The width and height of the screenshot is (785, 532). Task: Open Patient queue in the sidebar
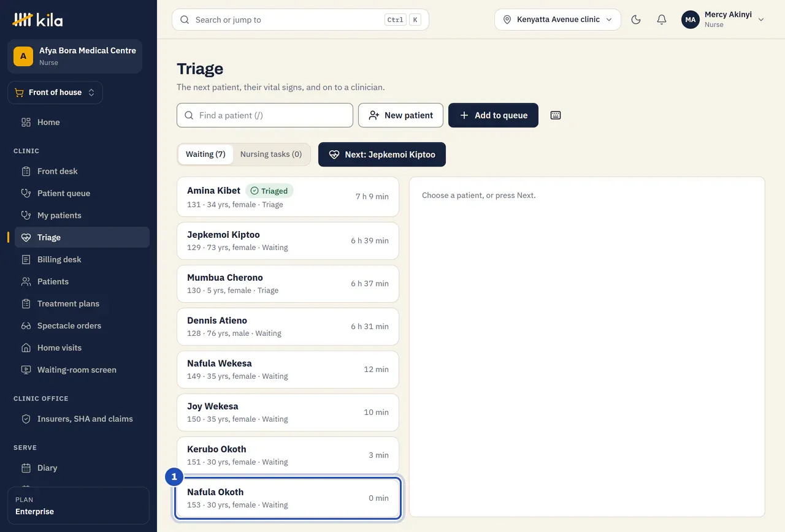click(82, 193)
